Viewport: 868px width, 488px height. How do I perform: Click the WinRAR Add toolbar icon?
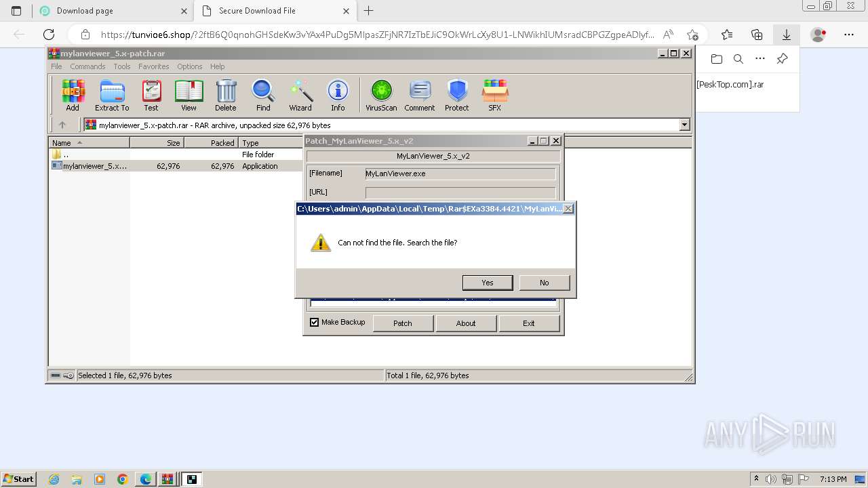[x=73, y=95]
